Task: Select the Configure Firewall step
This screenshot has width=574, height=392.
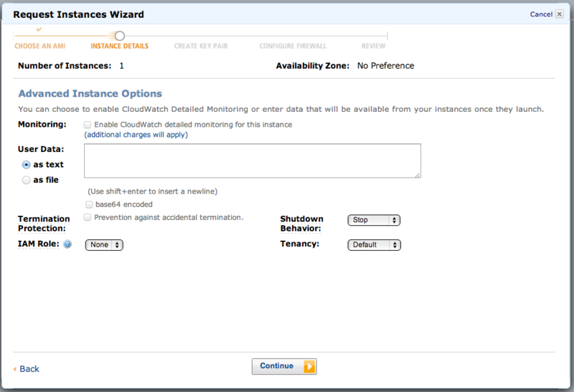Action: coord(293,46)
